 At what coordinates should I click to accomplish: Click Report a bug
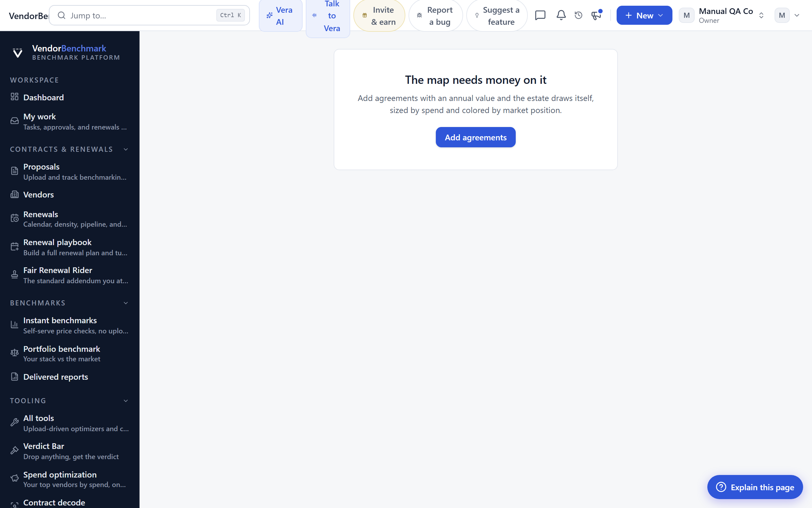tap(435, 16)
